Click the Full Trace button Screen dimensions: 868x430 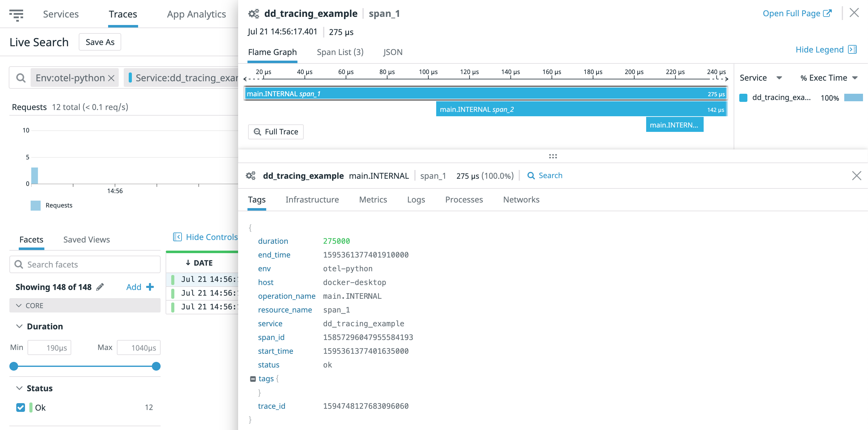pos(276,132)
